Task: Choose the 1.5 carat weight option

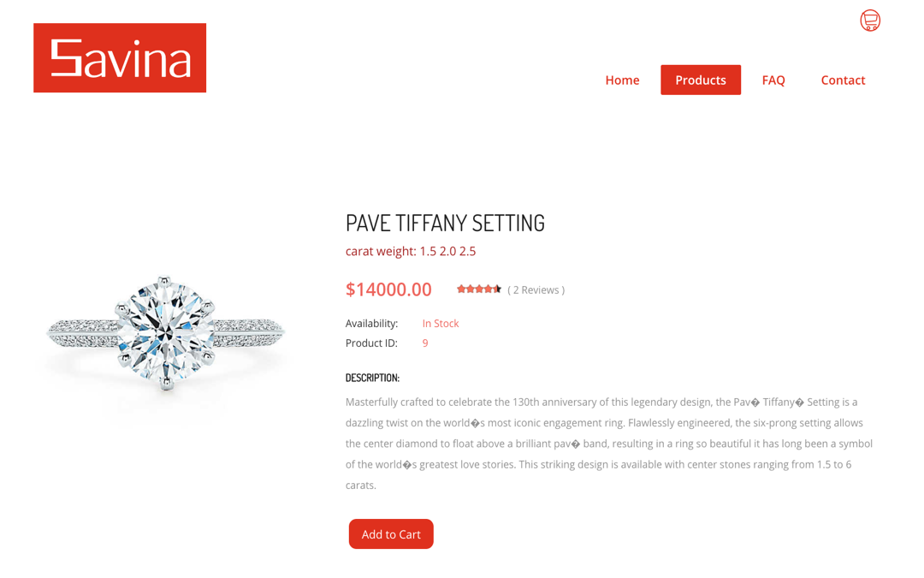Action: coord(428,251)
